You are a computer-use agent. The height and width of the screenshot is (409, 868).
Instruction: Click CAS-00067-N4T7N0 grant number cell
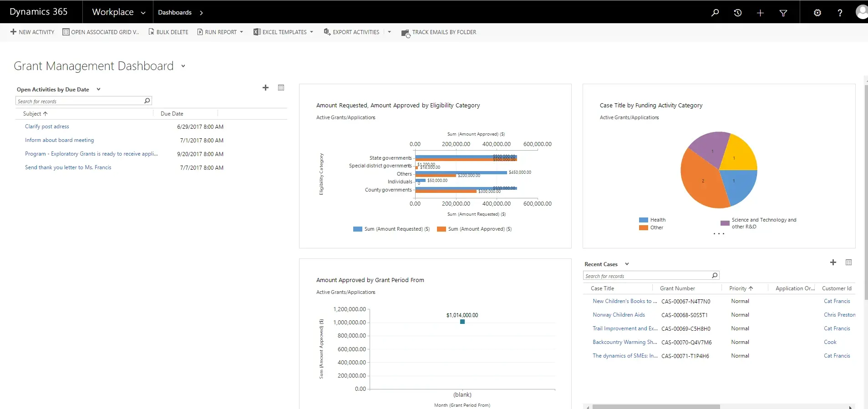(x=685, y=302)
